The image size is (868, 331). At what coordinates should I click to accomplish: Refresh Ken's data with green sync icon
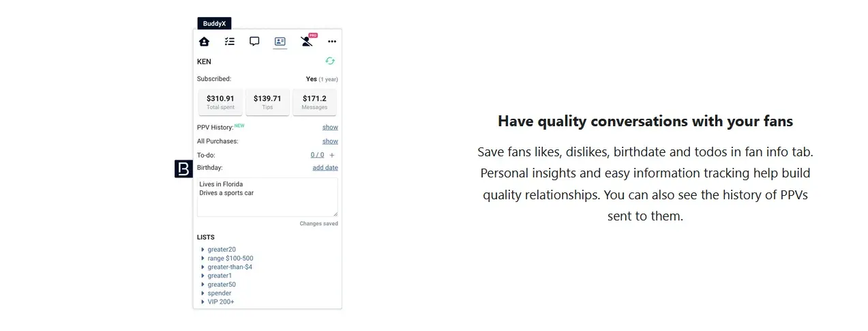point(330,61)
